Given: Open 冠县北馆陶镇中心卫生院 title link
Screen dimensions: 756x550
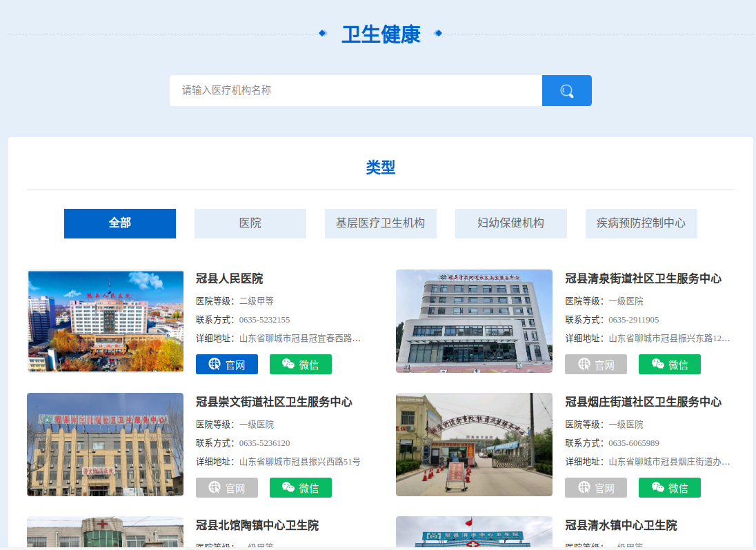Looking at the screenshot, I should coord(257,525).
